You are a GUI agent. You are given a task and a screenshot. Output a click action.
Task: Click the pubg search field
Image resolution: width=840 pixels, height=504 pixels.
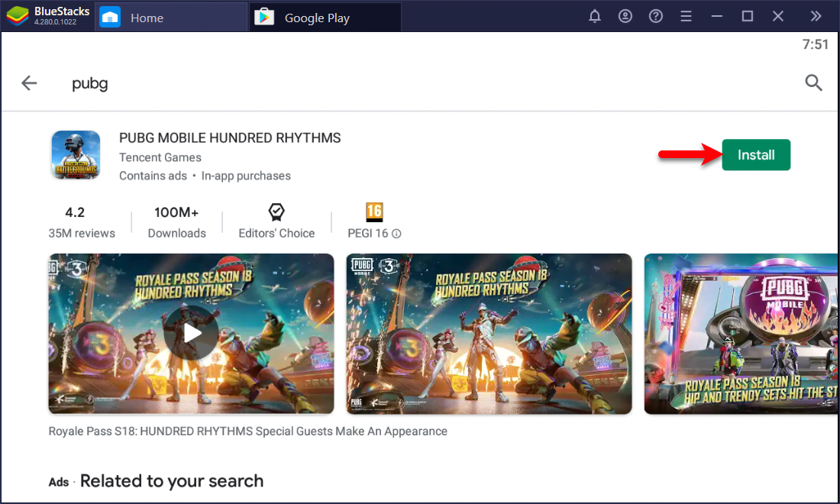90,83
